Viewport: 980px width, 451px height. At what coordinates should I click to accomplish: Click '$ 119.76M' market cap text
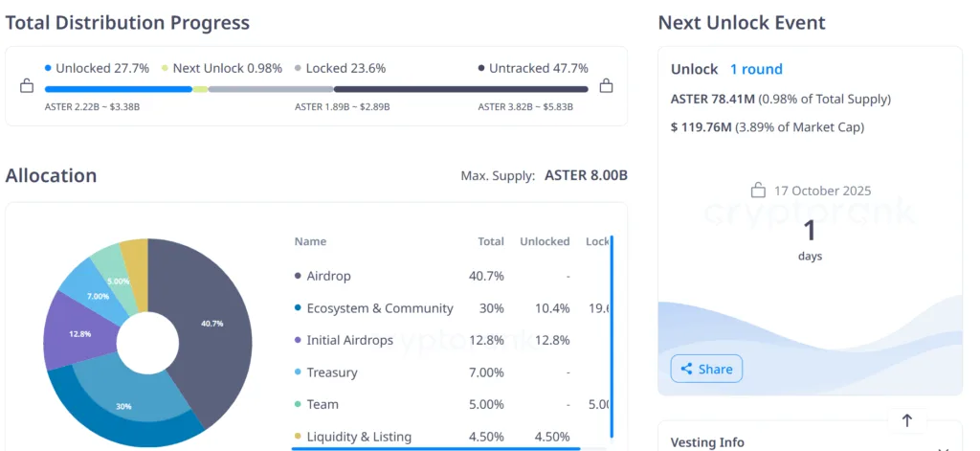click(701, 127)
